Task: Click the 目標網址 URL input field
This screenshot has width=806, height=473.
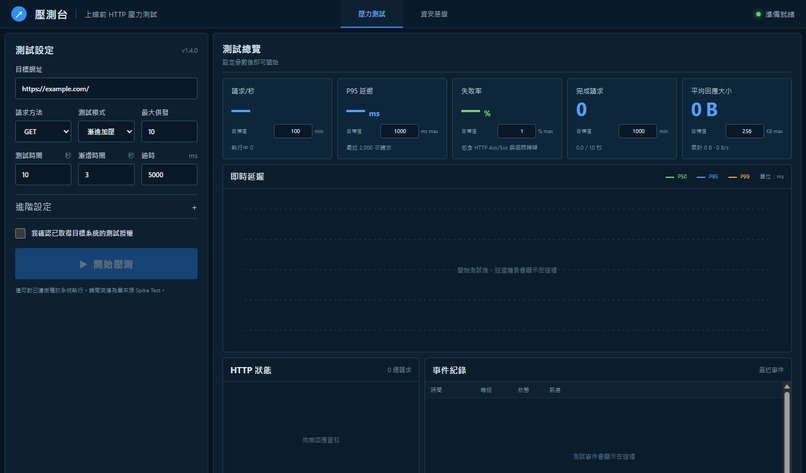Action: 106,88
